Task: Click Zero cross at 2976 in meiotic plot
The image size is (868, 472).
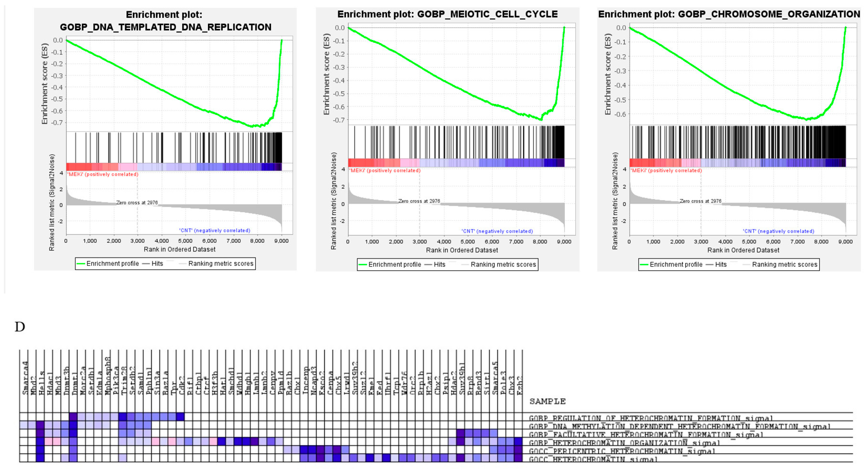Action: (419, 201)
